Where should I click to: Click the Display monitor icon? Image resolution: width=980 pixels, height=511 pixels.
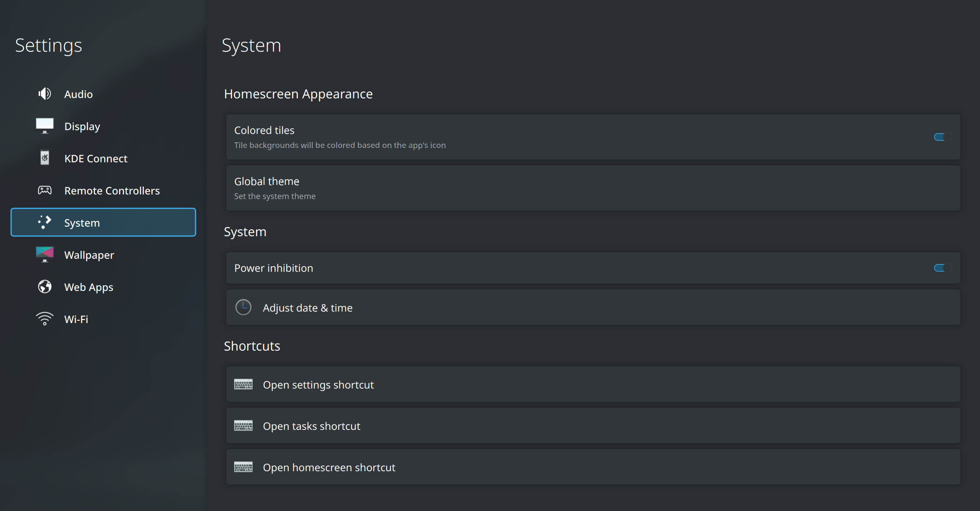45,126
